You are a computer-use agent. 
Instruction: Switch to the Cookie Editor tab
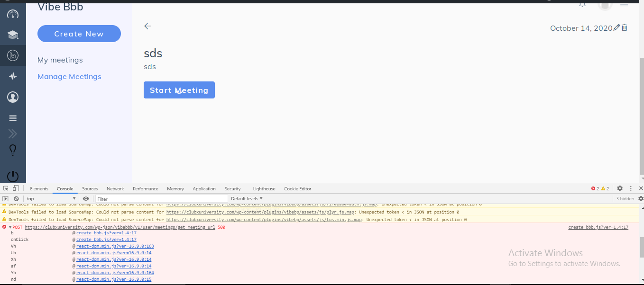click(298, 188)
